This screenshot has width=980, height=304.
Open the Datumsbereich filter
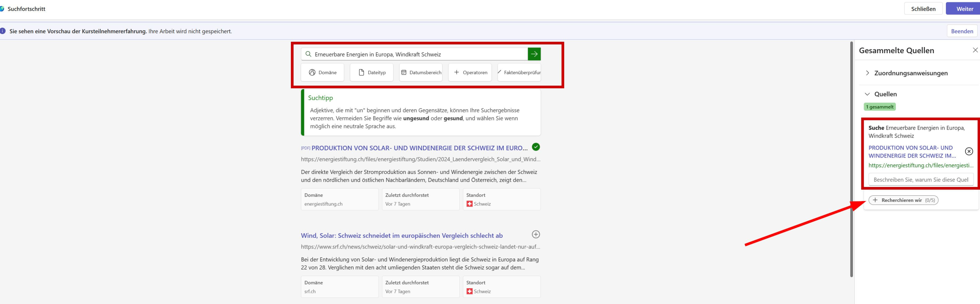pyautogui.click(x=421, y=73)
